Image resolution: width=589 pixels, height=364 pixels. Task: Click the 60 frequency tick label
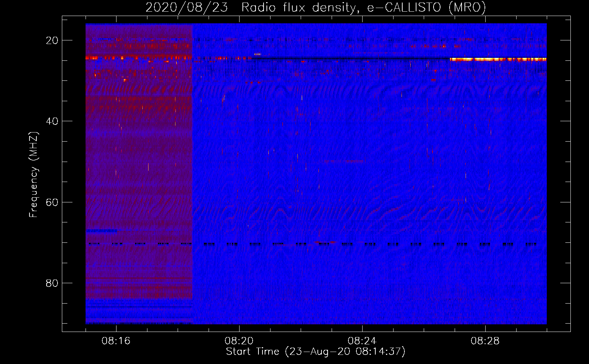52,202
